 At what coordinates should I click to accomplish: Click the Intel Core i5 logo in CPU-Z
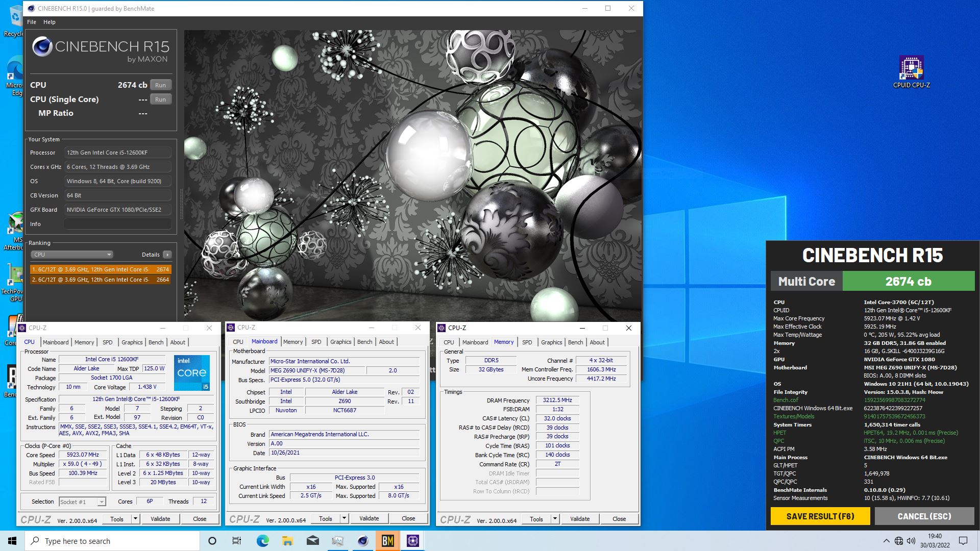click(192, 373)
